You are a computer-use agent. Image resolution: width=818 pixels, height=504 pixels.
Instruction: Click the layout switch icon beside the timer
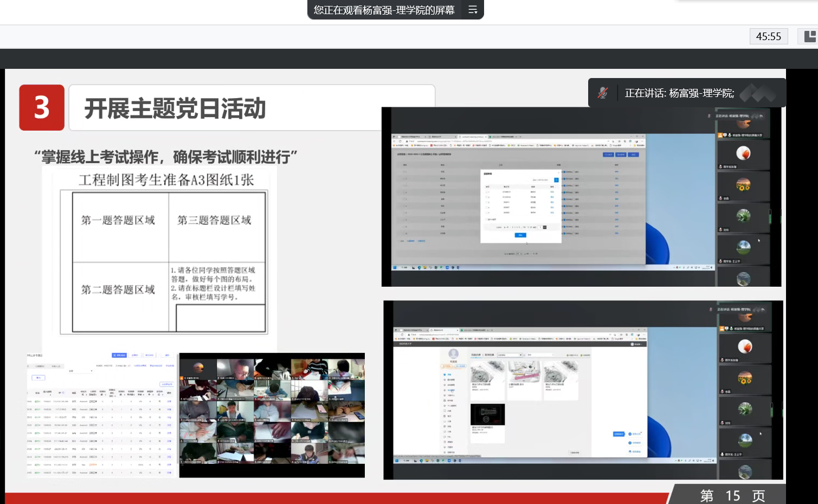pyautogui.click(x=809, y=36)
